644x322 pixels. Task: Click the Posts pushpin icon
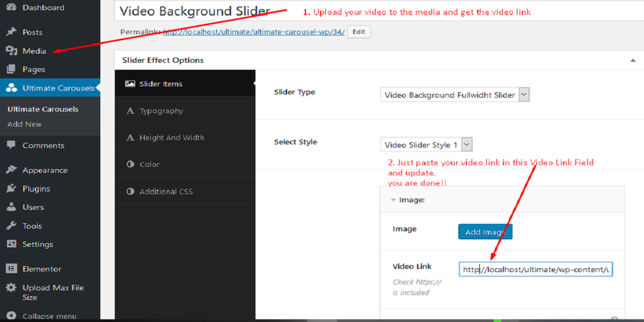click(11, 32)
